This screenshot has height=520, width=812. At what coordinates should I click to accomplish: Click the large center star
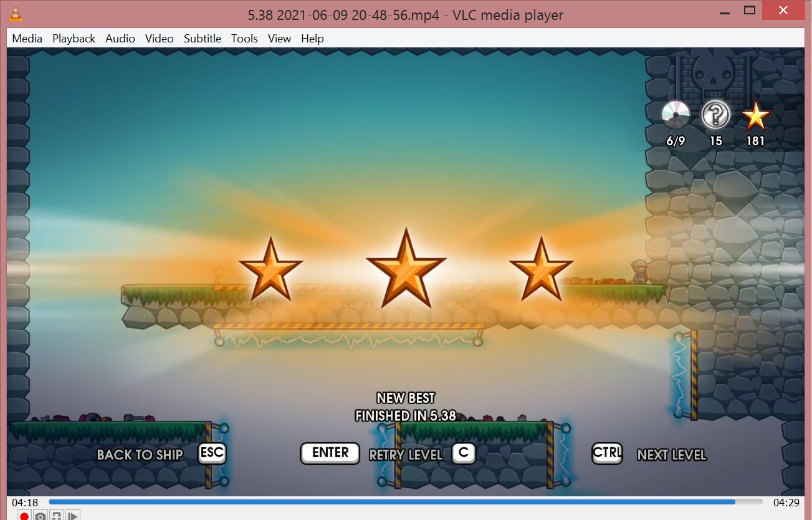pyautogui.click(x=406, y=268)
